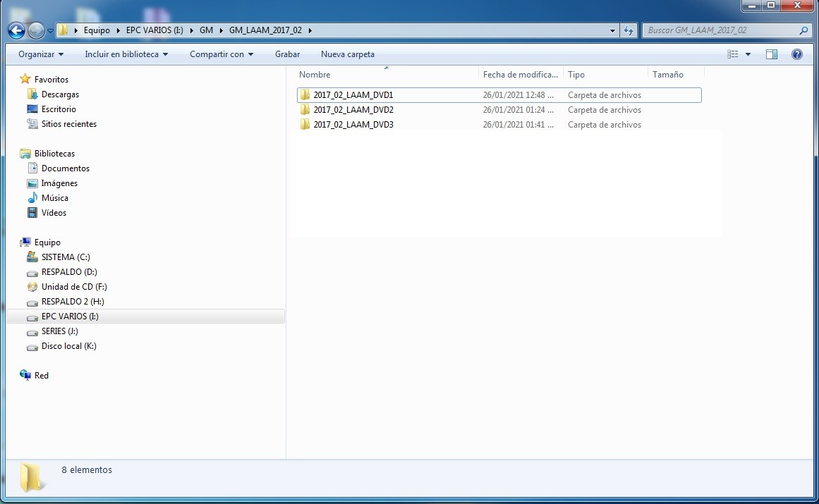Sort by the Nombre column header
The width and height of the screenshot is (819, 504).
tap(315, 75)
